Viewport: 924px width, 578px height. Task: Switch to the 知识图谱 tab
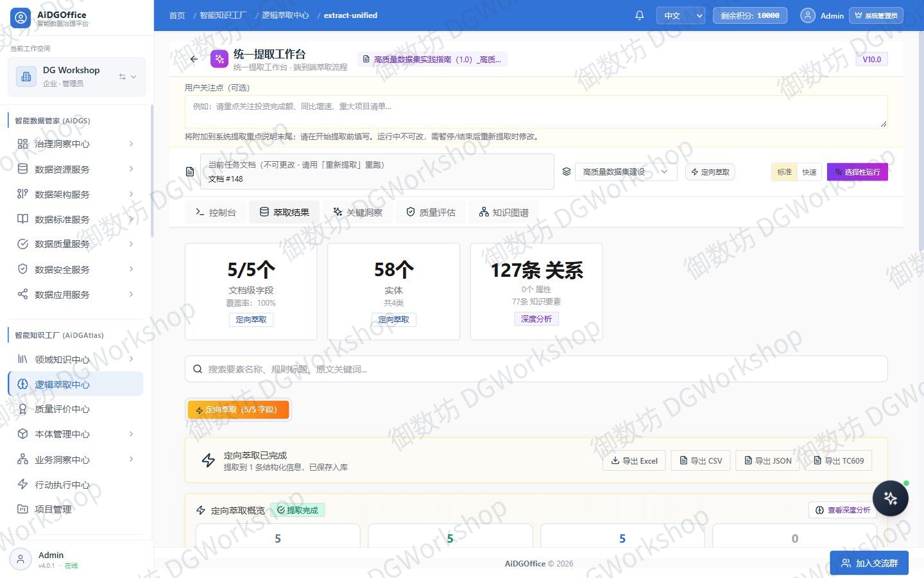click(x=504, y=213)
